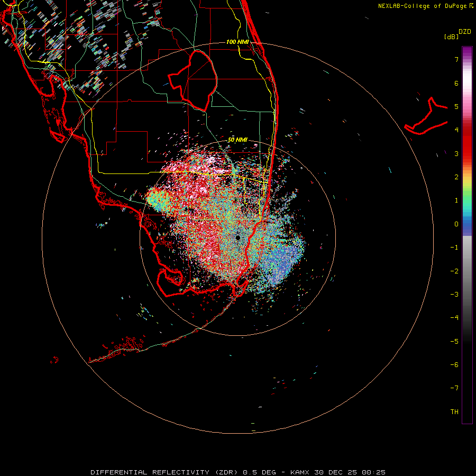Click the 5 value on the color scale
Image resolution: width=476 pixels, height=476 pixels.
coord(456,106)
